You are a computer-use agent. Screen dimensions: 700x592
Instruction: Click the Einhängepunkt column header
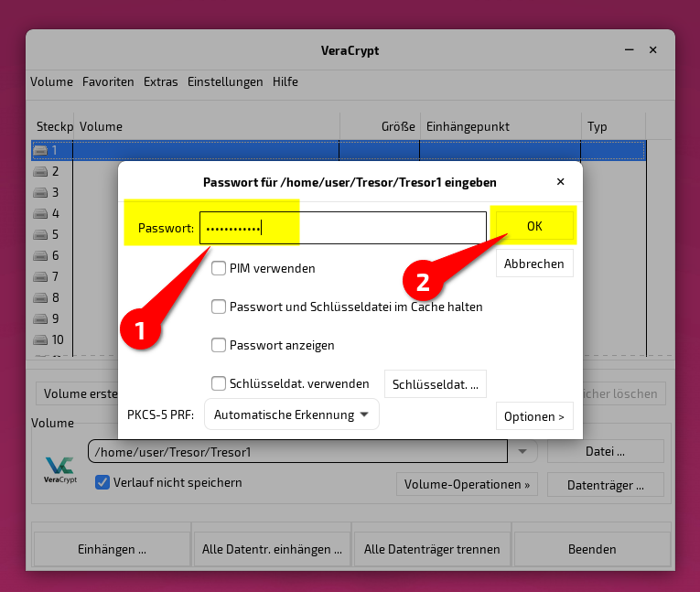pyautogui.click(x=501, y=126)
